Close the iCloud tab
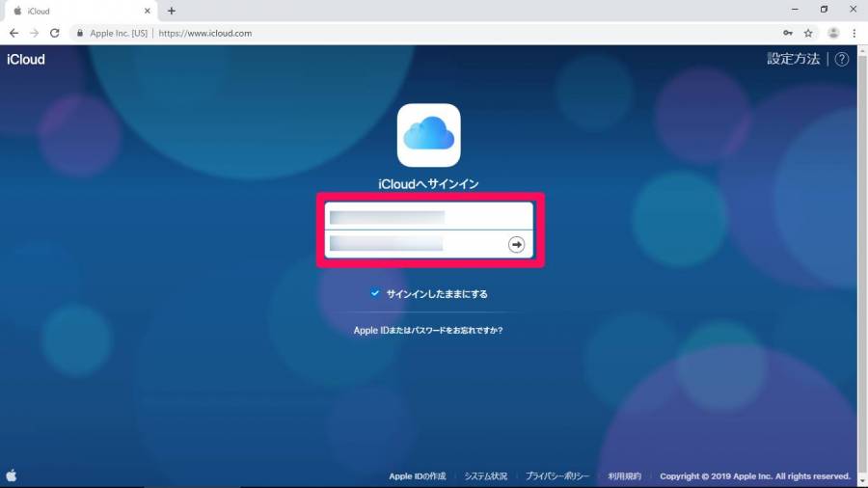Image resolution: width=868 pixels, height=488 pixels. [x=148, y=11]
